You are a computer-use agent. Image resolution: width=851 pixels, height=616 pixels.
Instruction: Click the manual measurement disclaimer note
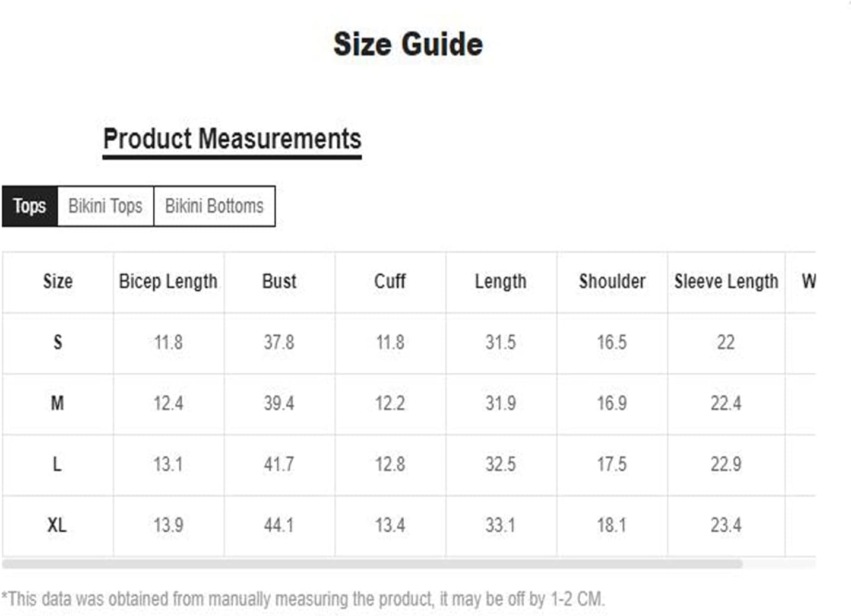pos(303,599)
